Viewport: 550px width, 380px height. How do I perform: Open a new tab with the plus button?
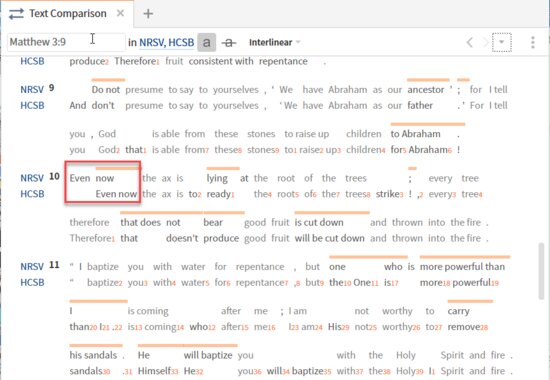click(148, 14)
